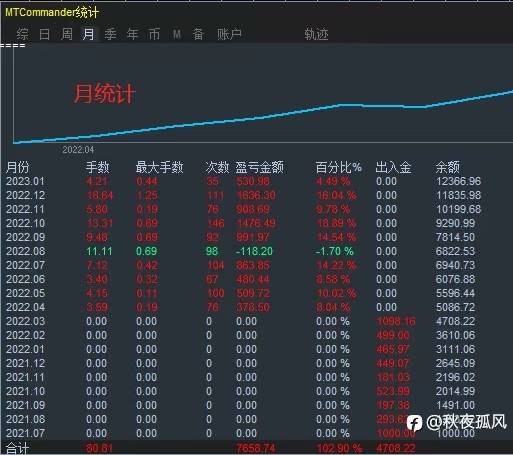Open the 季 quarterly statistics tab
Image resolution: width=513 pixels, height=455 pixels.
point(110,34)
